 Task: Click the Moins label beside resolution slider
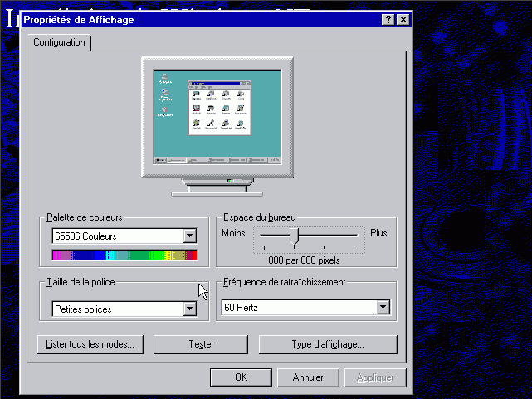[234, 233]
